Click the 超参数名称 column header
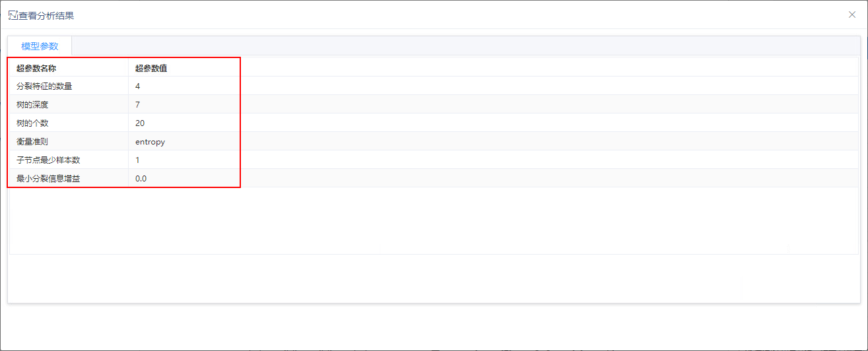This screenshot has height=351, width=868. pyautogui.click(x=36, y=67)
